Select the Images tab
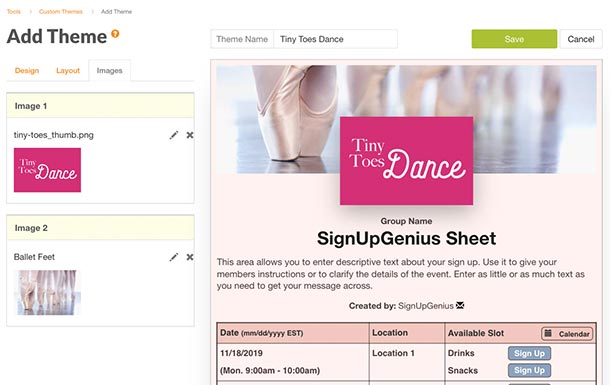 [x=109, y=70]
